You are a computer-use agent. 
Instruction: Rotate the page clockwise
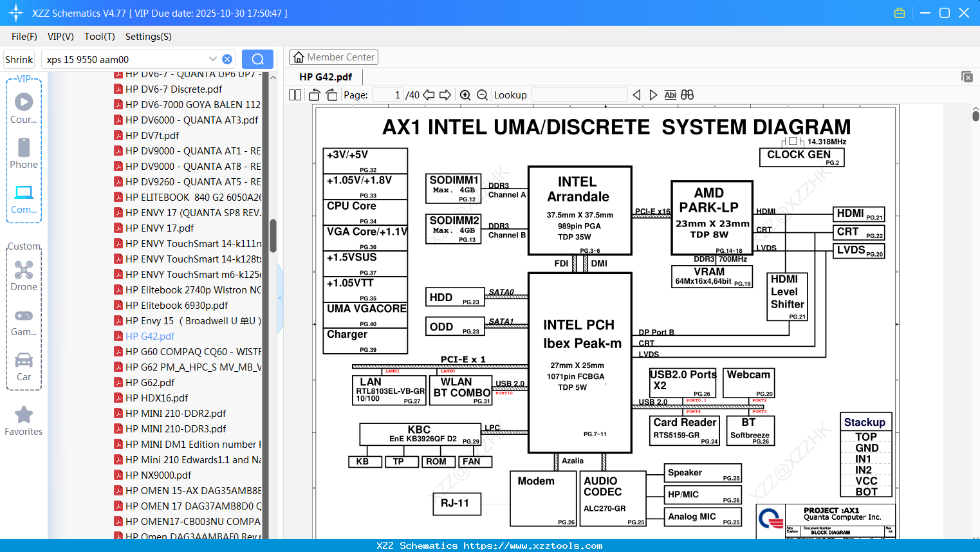(x=331, y=95)
